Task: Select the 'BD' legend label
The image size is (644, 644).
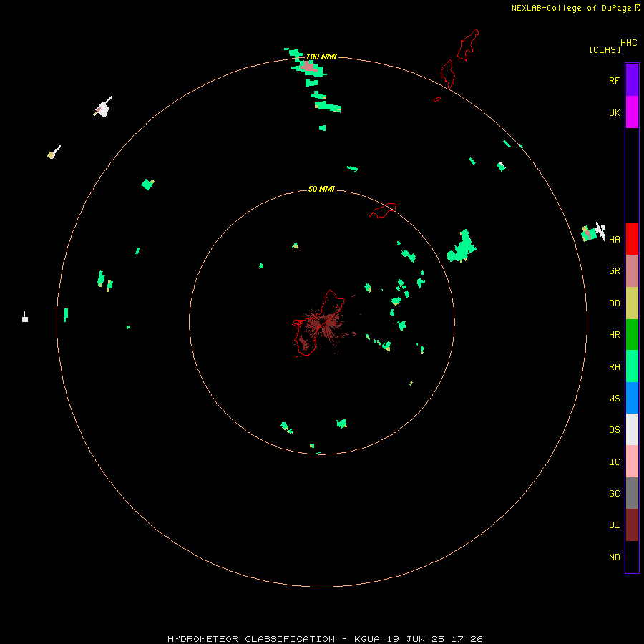Action: [x=614, y=303]
